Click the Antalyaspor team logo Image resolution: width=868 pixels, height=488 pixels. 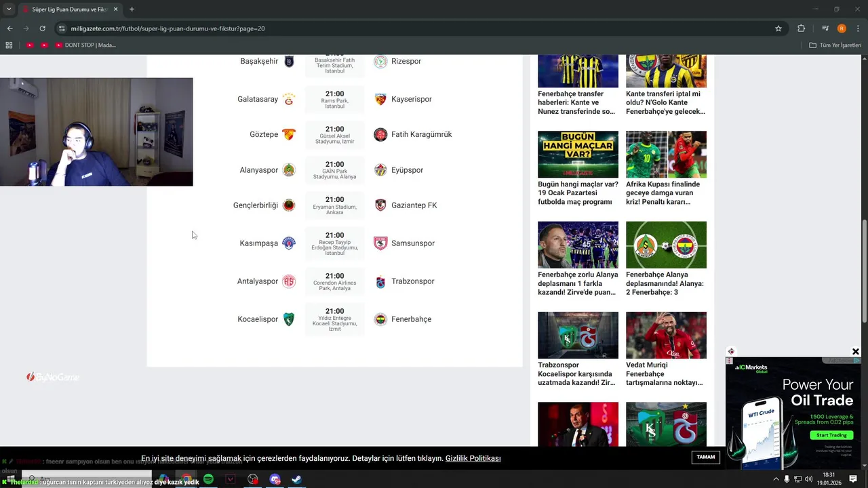pos(289,281)
